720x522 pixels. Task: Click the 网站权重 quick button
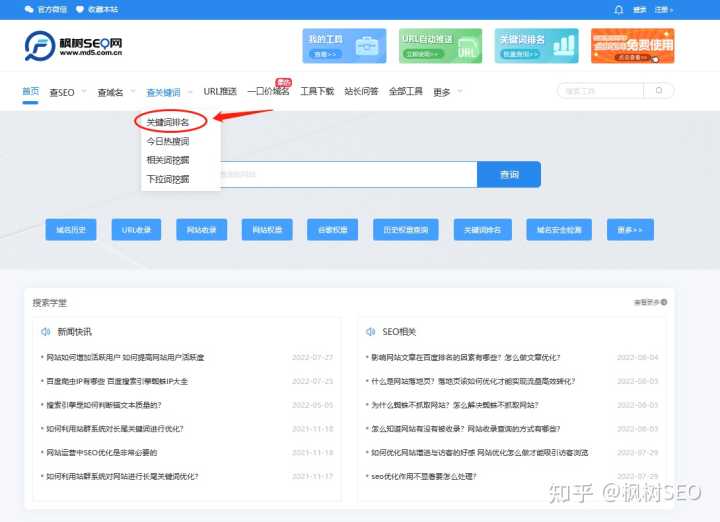coord(267,230)
